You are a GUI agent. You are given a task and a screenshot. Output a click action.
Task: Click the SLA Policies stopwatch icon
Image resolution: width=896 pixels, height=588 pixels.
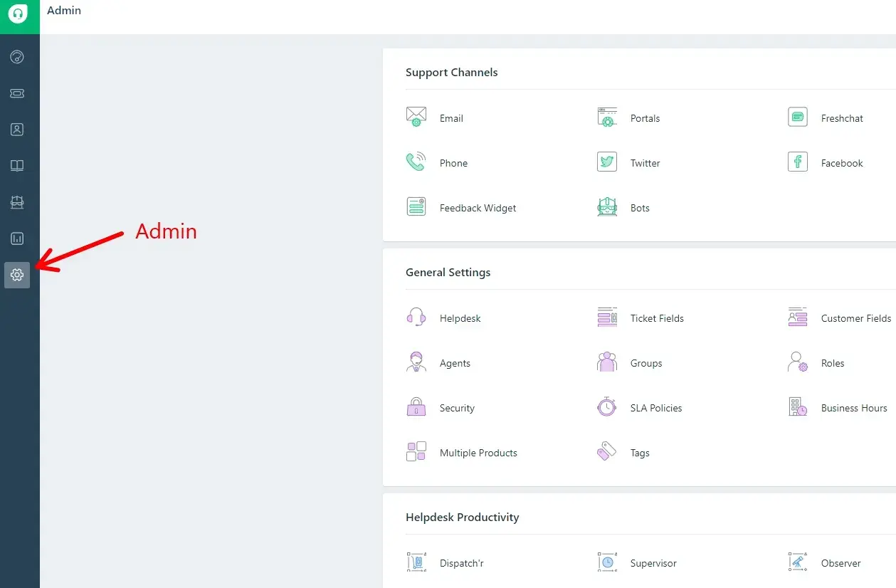(607, 406)
